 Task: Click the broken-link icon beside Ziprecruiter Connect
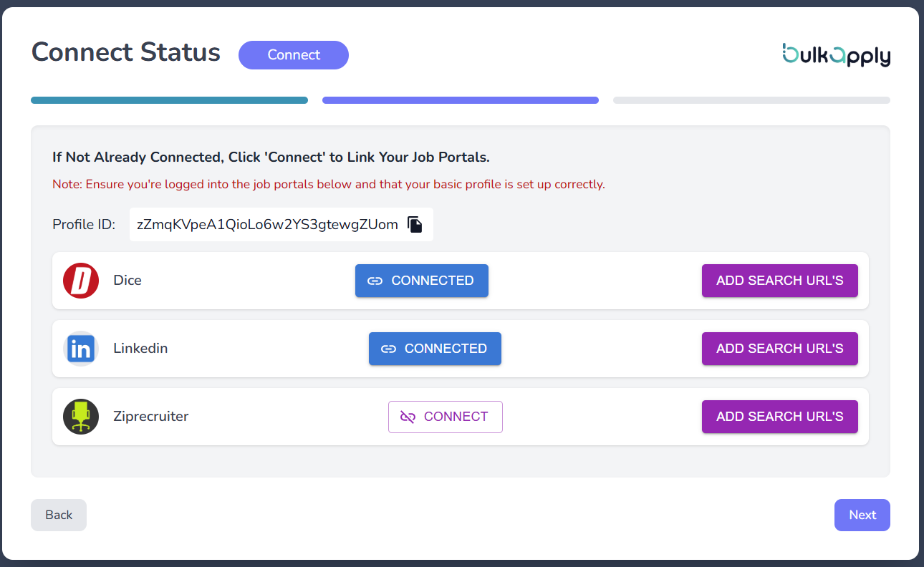[x=408, y=417]
